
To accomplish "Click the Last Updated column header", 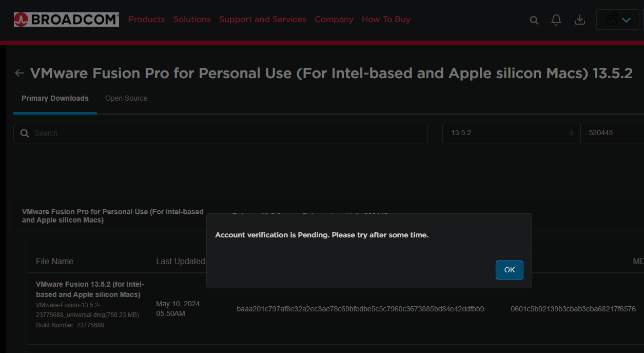I will [181, 262].
